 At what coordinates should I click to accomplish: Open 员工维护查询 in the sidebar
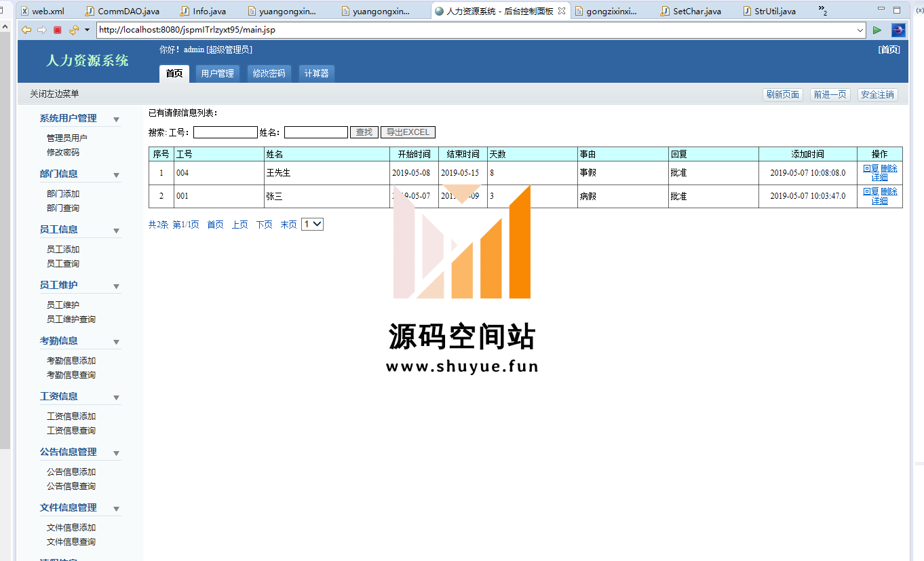coord(71,320)
